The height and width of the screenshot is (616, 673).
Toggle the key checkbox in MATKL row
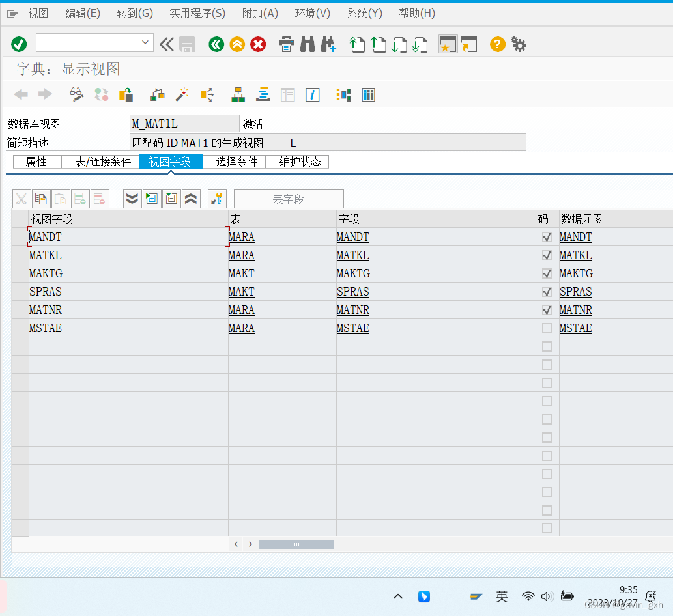click(547, 255)
